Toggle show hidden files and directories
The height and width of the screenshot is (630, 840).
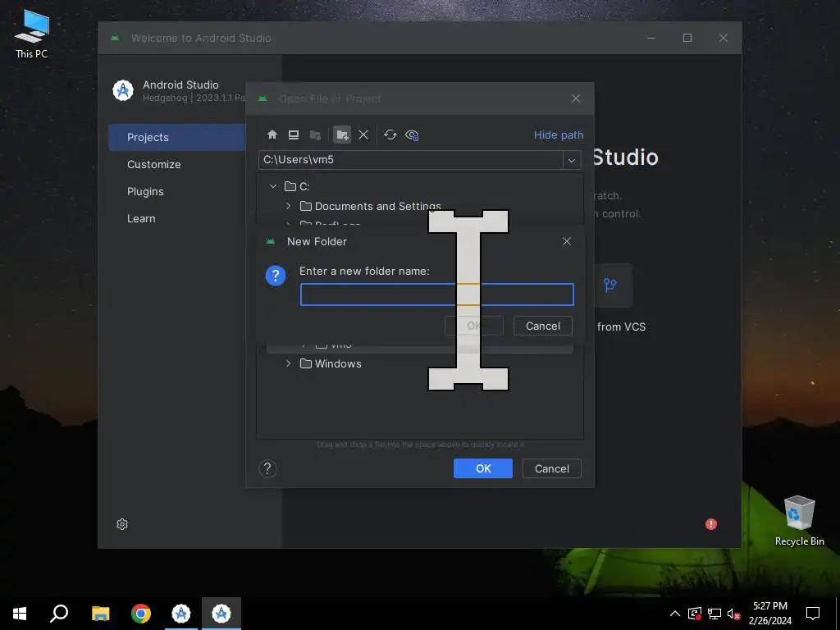tap(412, 135)
